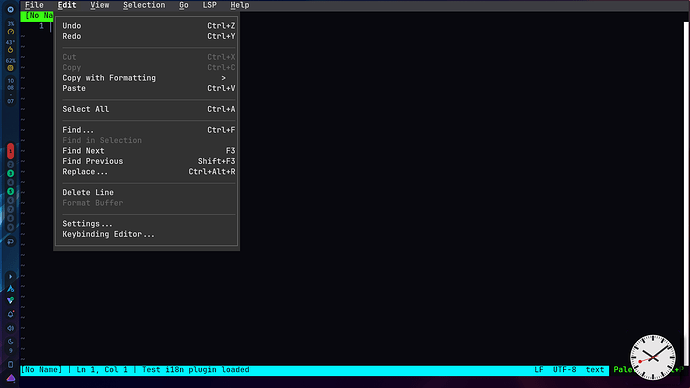This screenshot has height=388, width=690.
Task: Click the CPU usage gauge icon
Action: tap(11, 32)
